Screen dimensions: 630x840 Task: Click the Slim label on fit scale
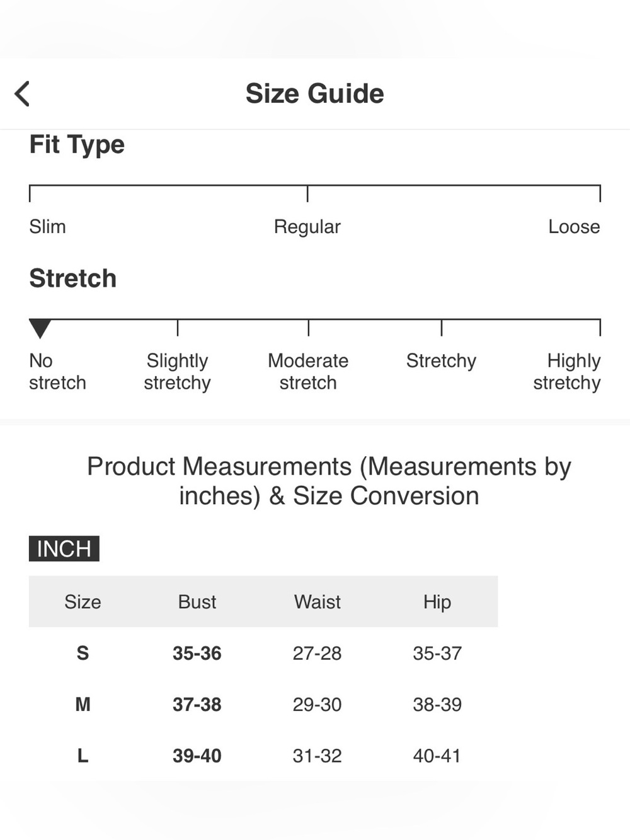[47, 226]
